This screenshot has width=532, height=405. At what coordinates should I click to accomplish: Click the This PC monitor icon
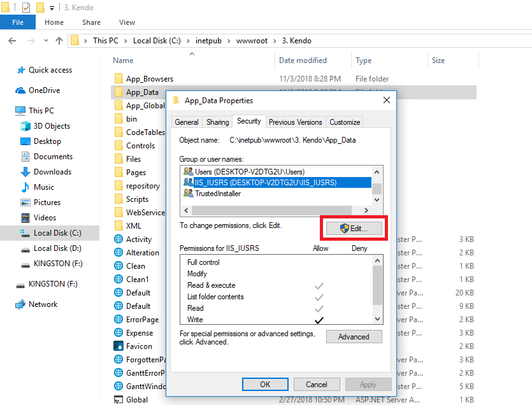pyautogui.click(x=20, y=111)
